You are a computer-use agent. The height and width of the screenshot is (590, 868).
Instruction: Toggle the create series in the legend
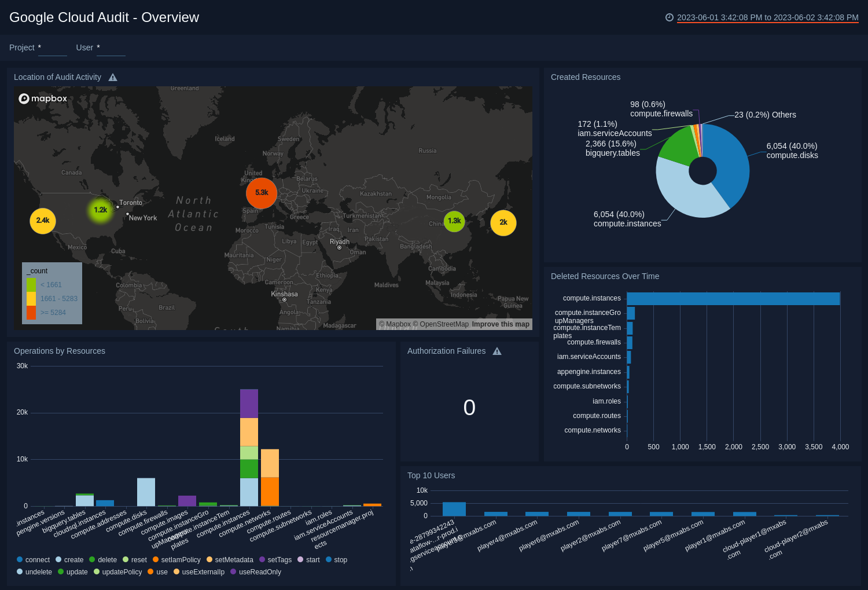click(60, 560)
